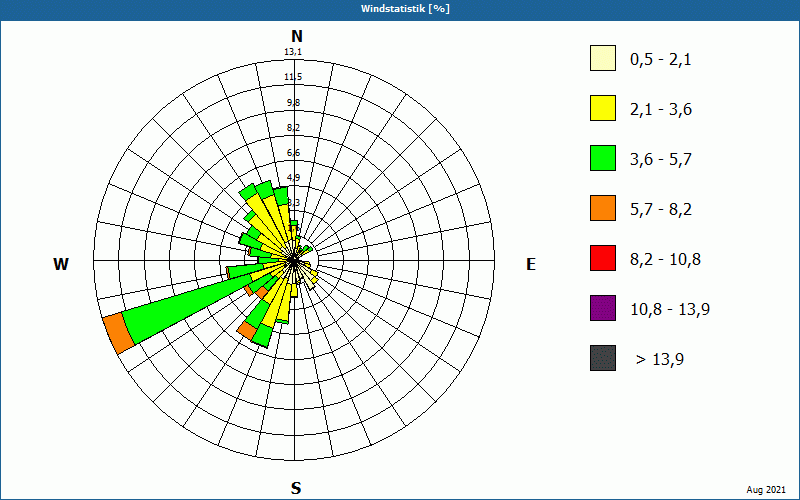Click the S compass label
Image resolution: width=800 pixels, height=500 pixels.
point(296,489)
